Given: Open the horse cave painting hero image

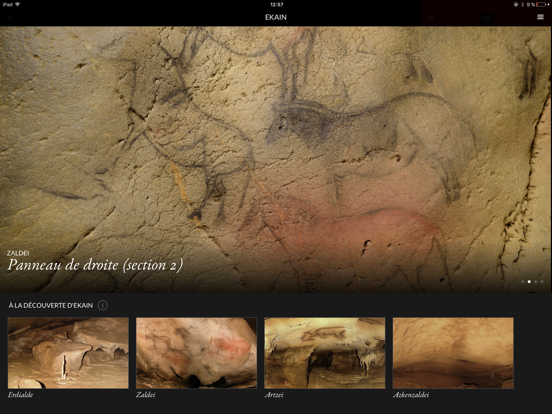Looking at the screenshot, I should (x=276, y=159).
